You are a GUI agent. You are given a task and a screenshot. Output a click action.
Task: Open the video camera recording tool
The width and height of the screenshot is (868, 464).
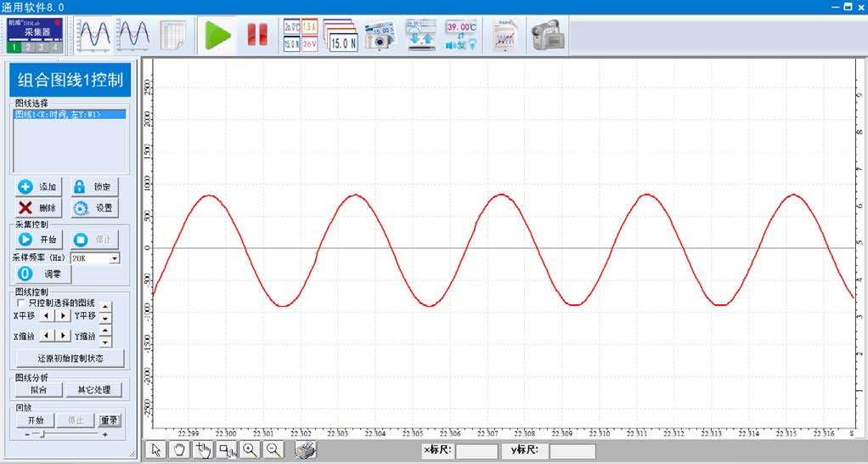click(x=548, y=35)
